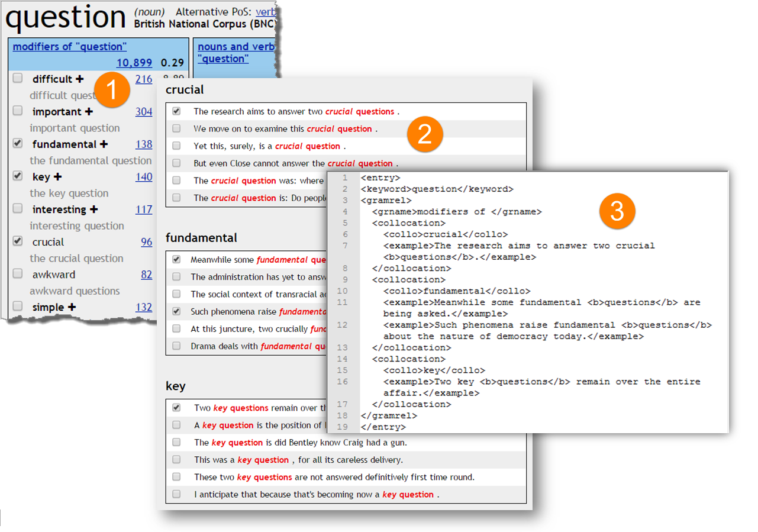Open frequency link 216 for difficult
The height and width of the screenshot is (532, 758).
145,79
